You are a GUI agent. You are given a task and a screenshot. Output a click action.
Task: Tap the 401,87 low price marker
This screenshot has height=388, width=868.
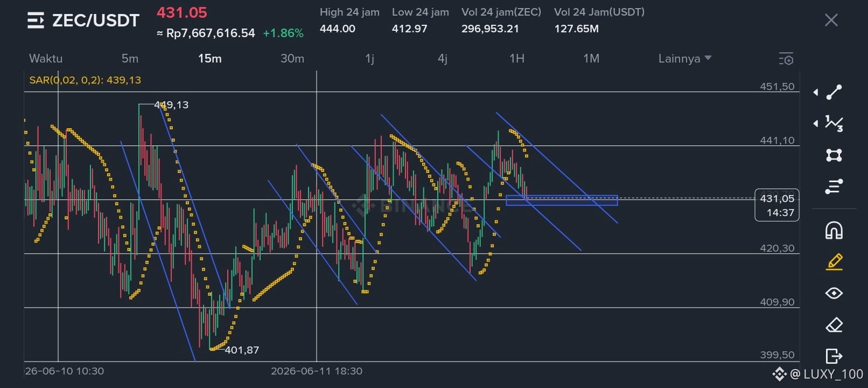tap(242, 350)
